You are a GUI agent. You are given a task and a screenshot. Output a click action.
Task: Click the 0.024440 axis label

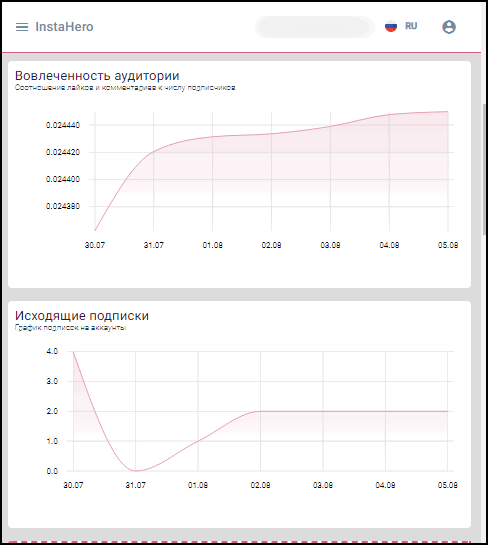click(63, 125)
